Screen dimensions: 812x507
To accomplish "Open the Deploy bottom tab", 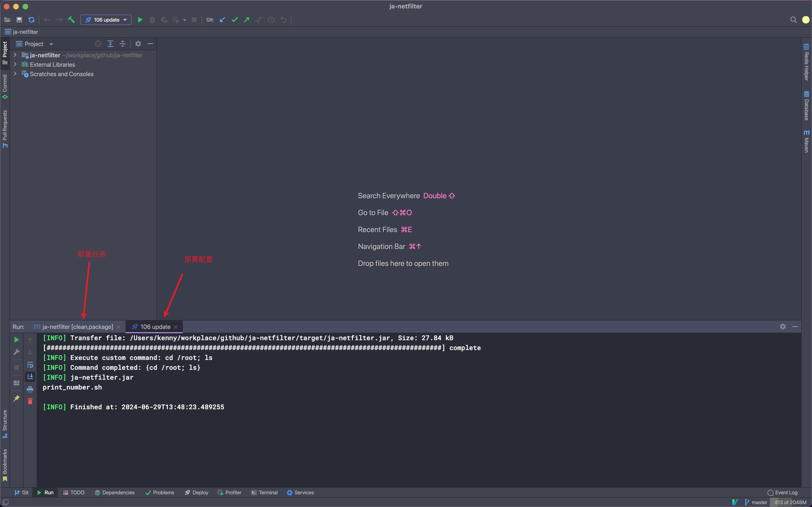I will (196, 492).
